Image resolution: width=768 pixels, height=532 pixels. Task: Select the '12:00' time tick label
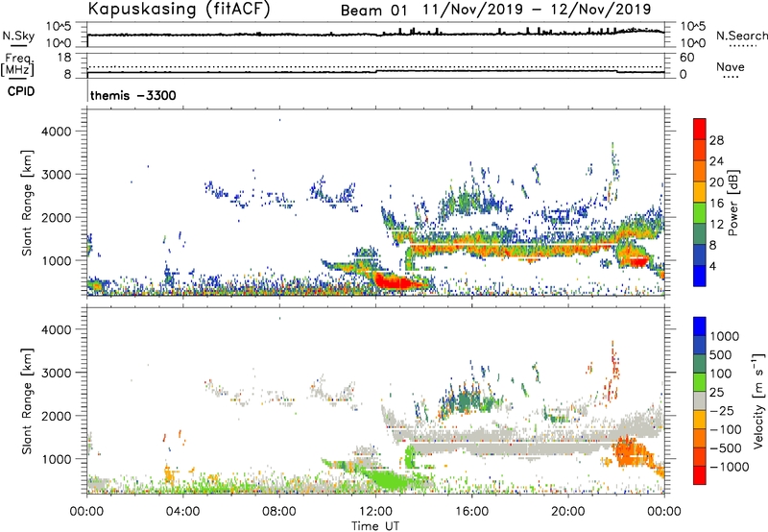375,512
